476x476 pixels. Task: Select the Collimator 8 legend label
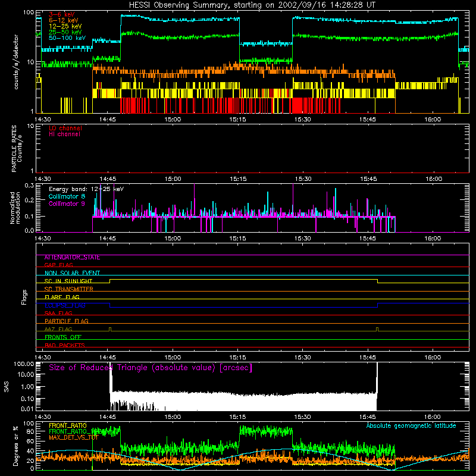pos(67,196)
